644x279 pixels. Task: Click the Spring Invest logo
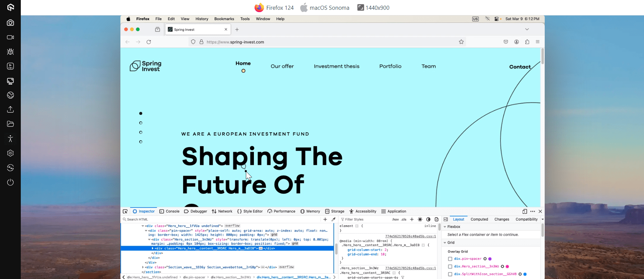[146, 66]
